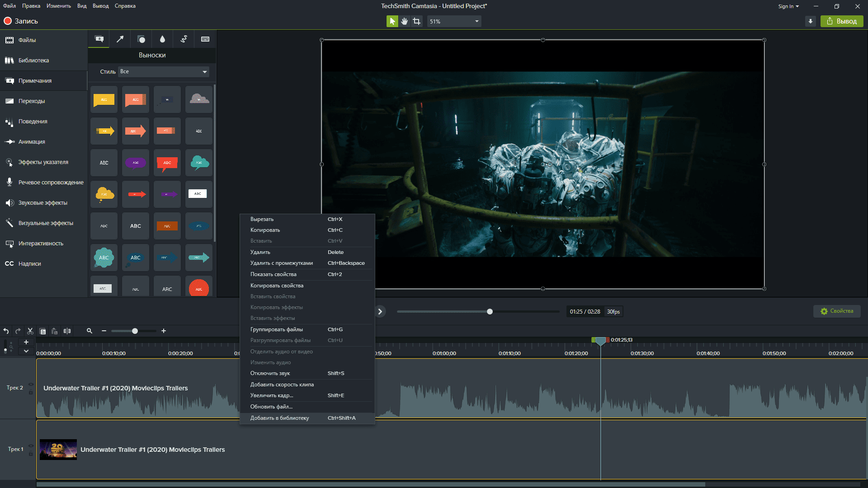Toggle lock for Трек 2
Viewport: 868px width, 488px height.
coord(31,393)
